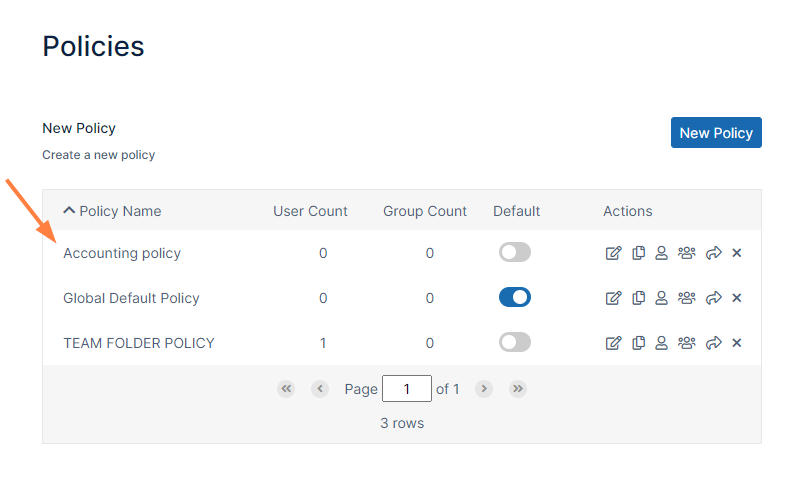Open users icon for Global Default Policy
The height and width of the screenshot is (489, 812).
(661, 298)
